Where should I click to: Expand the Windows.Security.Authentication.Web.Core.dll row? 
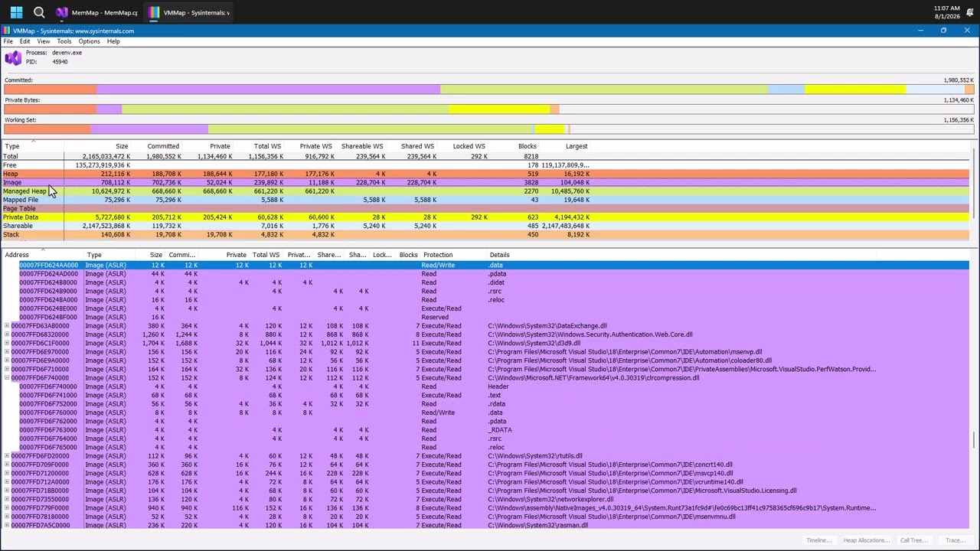(7, 334)
